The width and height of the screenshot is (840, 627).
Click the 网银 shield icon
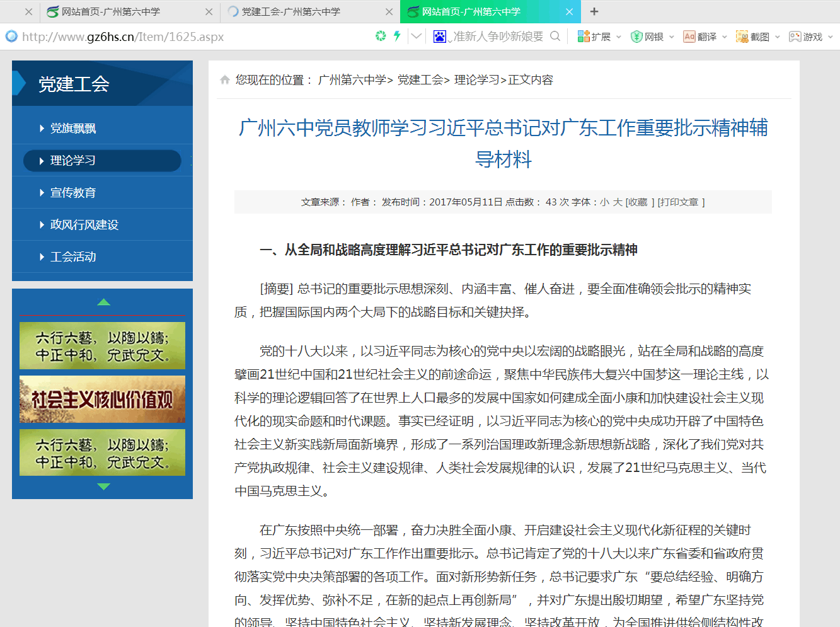(x=636, y=37)
